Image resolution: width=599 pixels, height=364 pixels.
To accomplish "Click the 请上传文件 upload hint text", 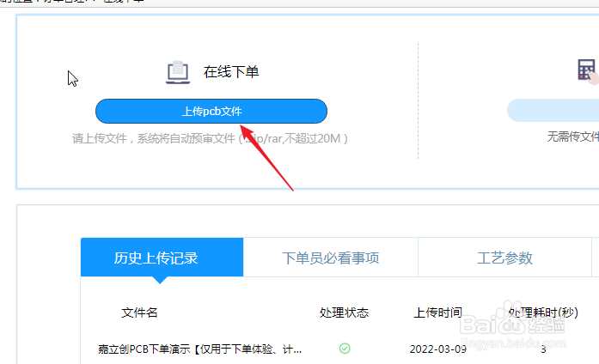I will coord(210,138).
